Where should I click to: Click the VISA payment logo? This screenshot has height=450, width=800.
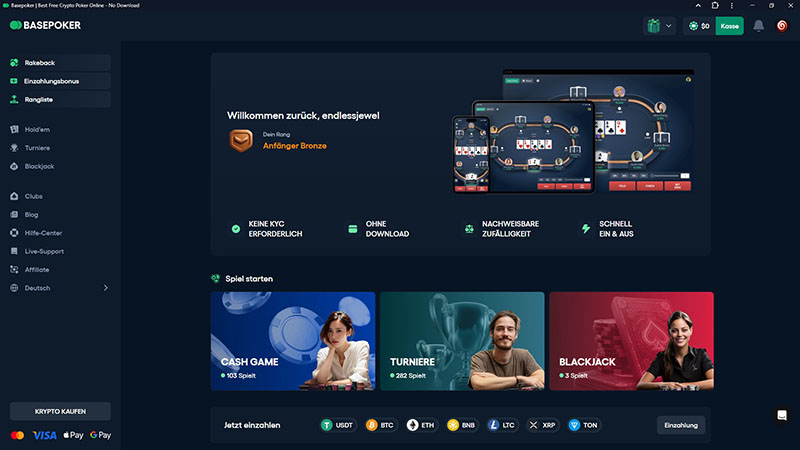(44, 435)
